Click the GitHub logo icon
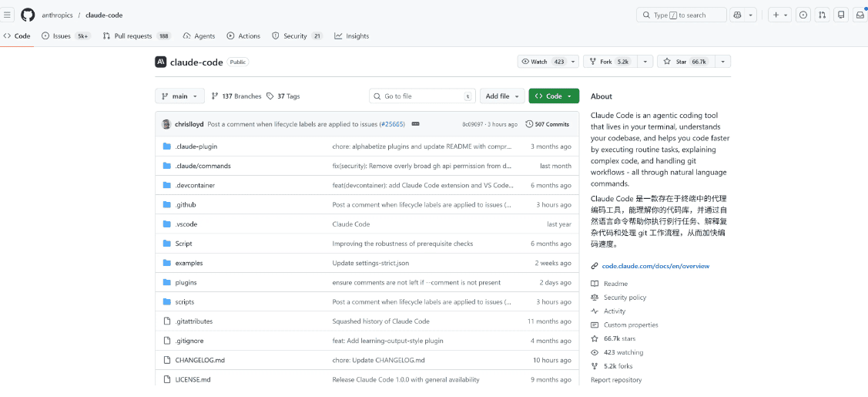Image resolution: width=868 pixels, height=397 pixels. pos(28,15)
